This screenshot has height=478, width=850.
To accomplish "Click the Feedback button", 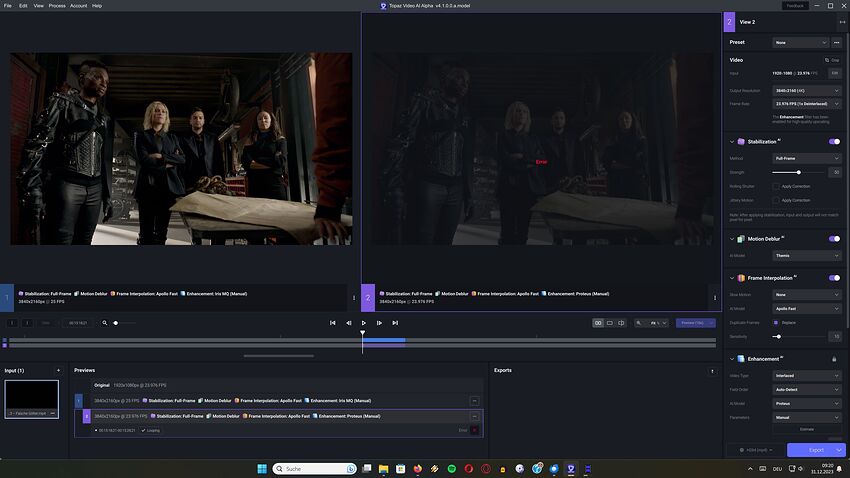I will click(795, 6).
